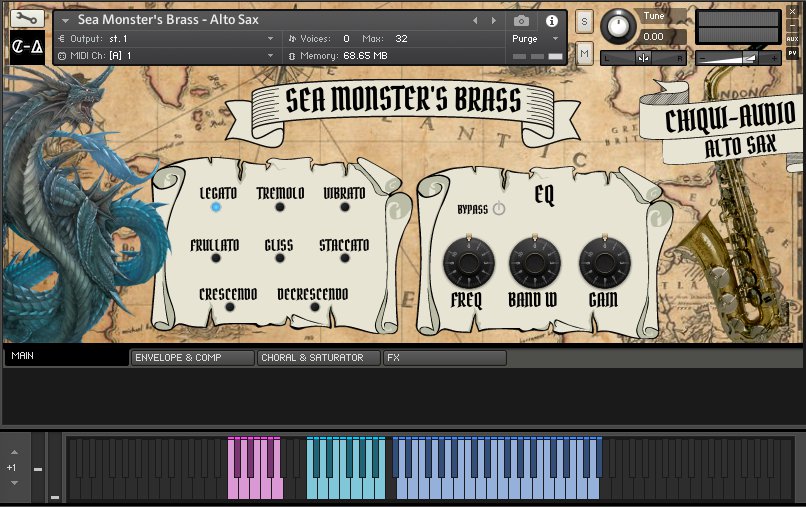Solo the instrument with S button
The height and width of the screenshot is (507, 806).
coord(584,21)
